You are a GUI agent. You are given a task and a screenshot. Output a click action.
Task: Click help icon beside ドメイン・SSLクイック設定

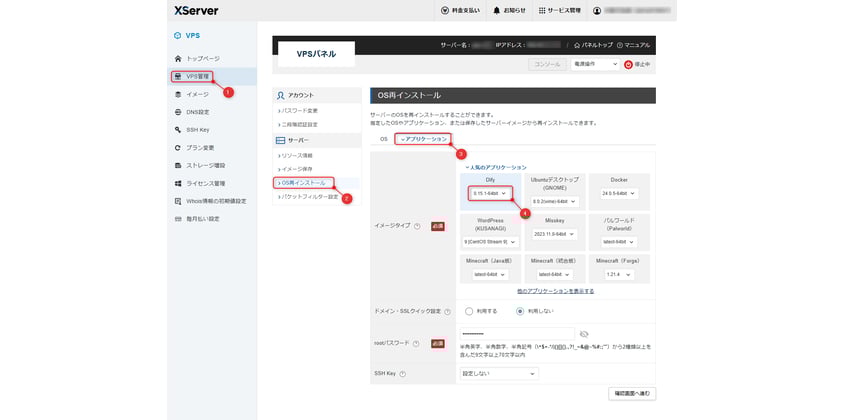point(447,311)
